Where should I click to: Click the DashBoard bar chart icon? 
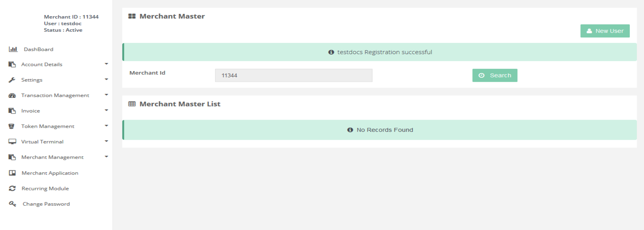coord(13,49)
